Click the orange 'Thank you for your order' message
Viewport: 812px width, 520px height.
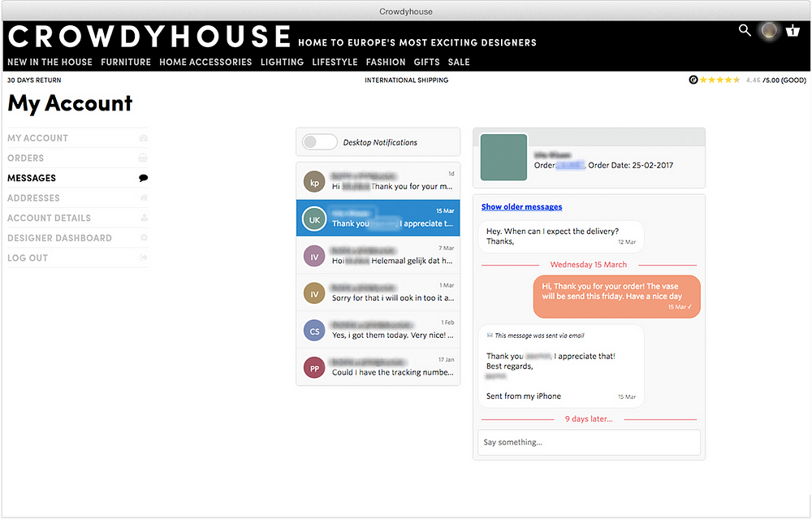(617, 297)
